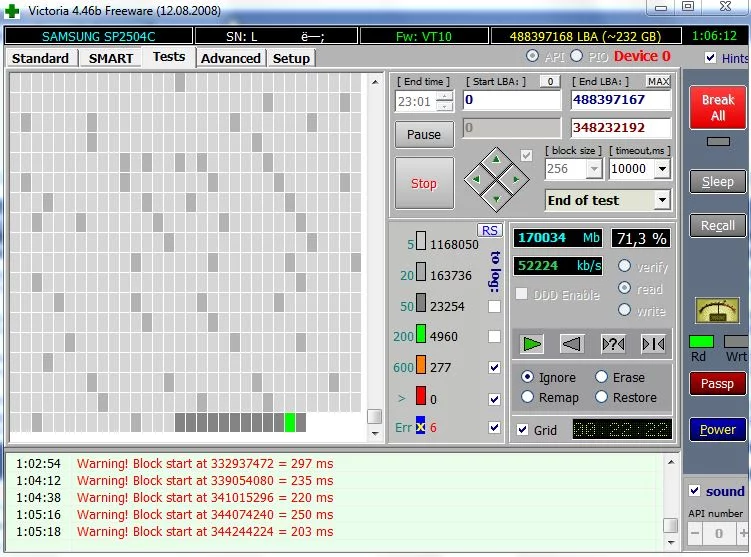Viewport: 751px width, 557px height.
Task: Click the gauge meter icon
Action: [717, 310]
